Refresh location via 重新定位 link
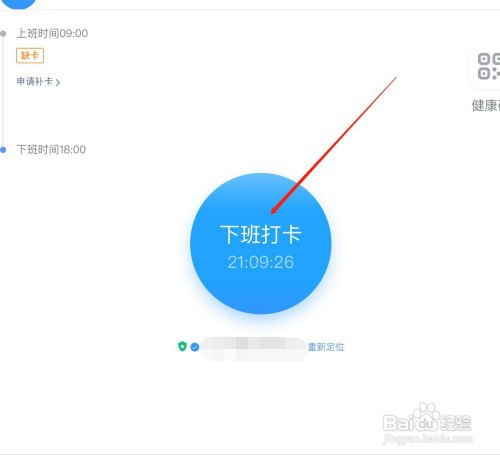Screen dimensions: 500x456 coord(326,347)
